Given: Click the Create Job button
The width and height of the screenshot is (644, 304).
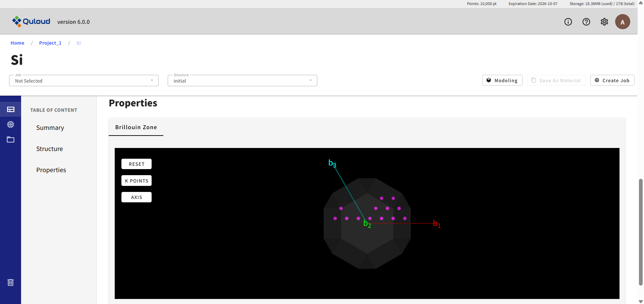Looking at the screenshot, I should tap(612, 80).
